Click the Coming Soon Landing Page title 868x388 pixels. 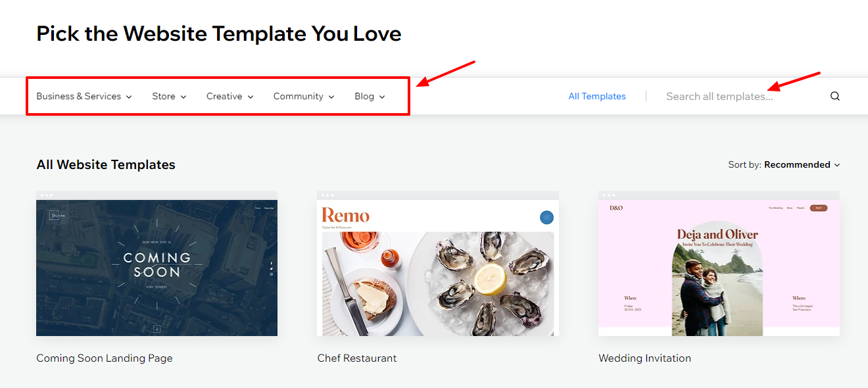(105, 358)
